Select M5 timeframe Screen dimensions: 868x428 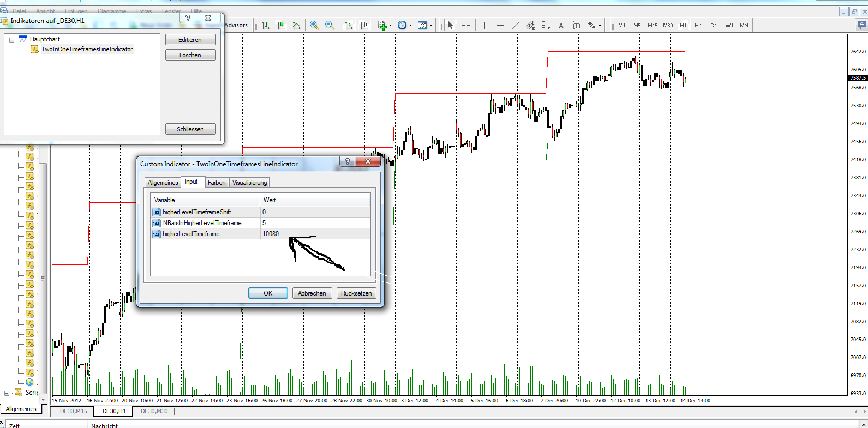point(637,25)
